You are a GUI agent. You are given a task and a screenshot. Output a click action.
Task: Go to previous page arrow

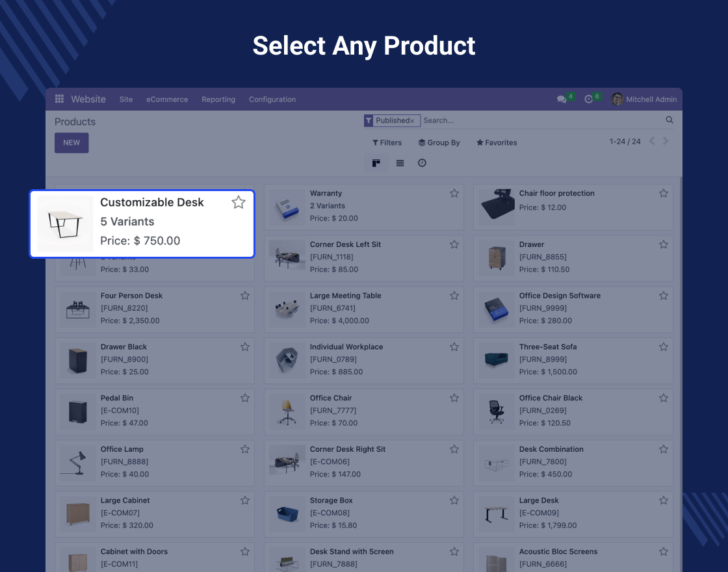(x=652, y=141)
